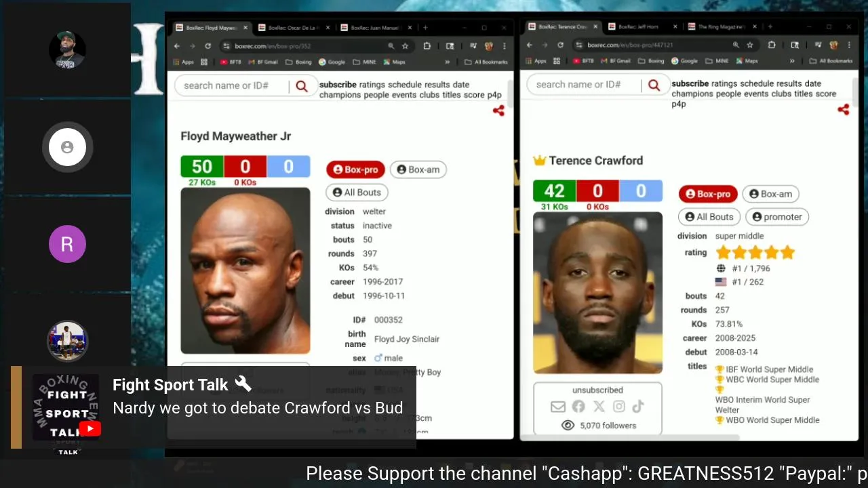The width and height of the screenshot is (868, 488).
Task: View site info in the Mayweather address bar
Action: coord(226,46)
